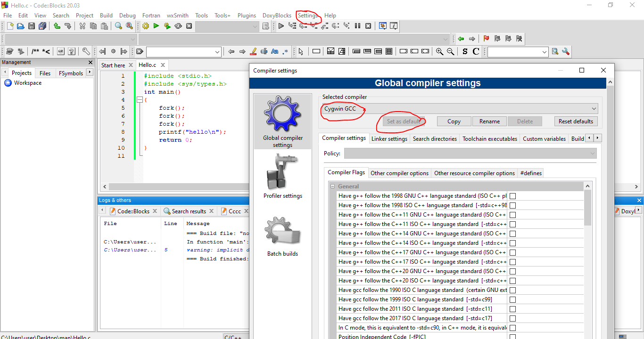Switch to the Linker settings tab
Viewport: 644px width, 339px height.
(389, 139)
